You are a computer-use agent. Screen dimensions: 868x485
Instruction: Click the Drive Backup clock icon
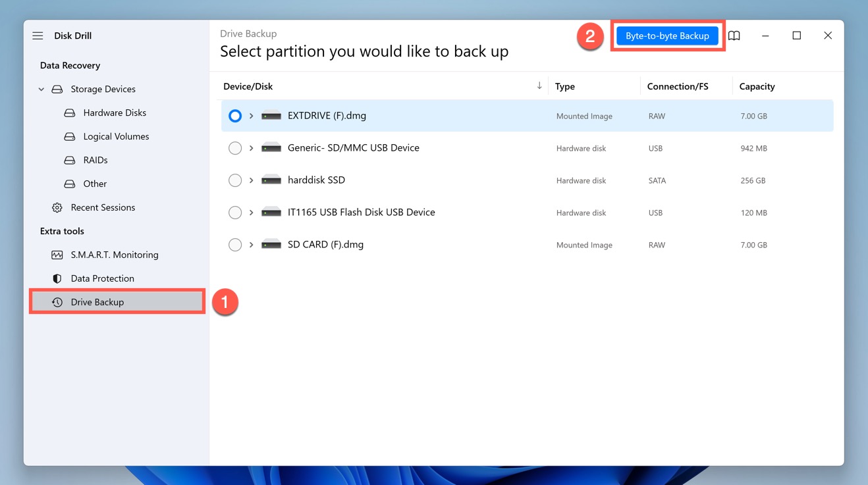pyautogui.click(x=57, y=302)
